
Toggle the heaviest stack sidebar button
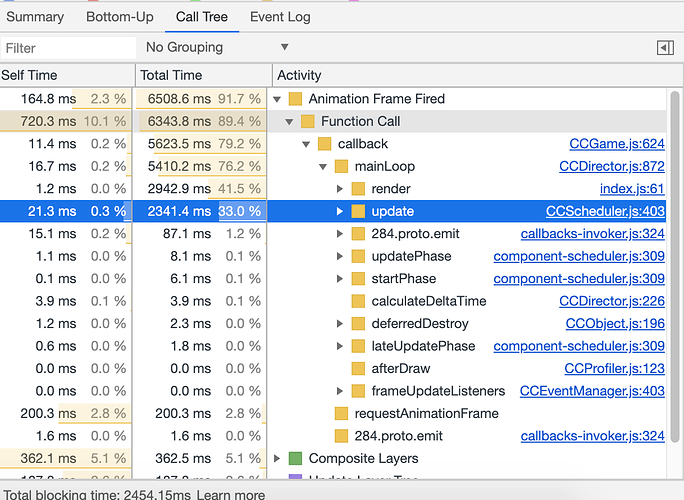pyautogui.click(x=664, y=47)
